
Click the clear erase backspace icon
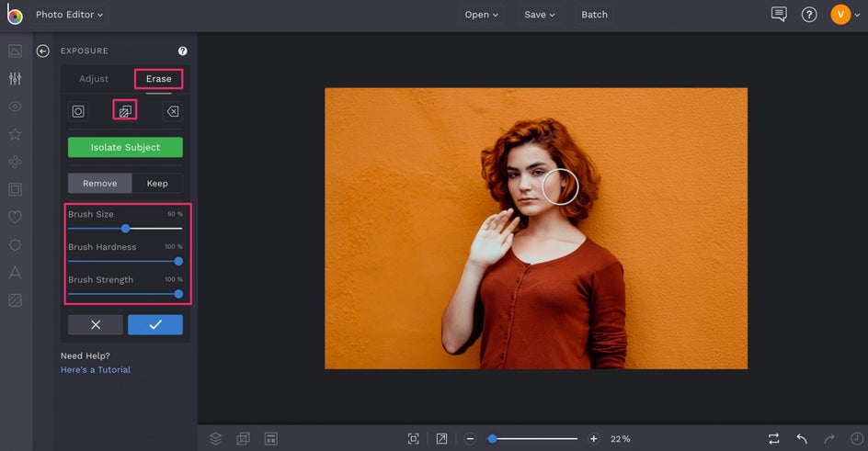[172, 111]
